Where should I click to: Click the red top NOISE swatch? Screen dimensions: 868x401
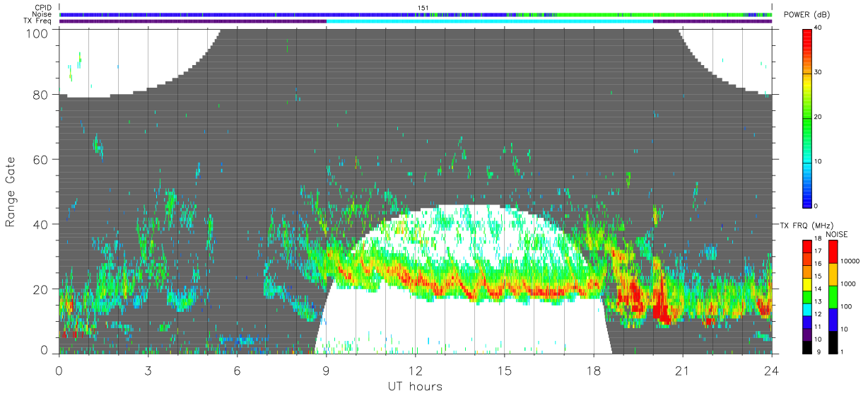[x=833, y=252]
